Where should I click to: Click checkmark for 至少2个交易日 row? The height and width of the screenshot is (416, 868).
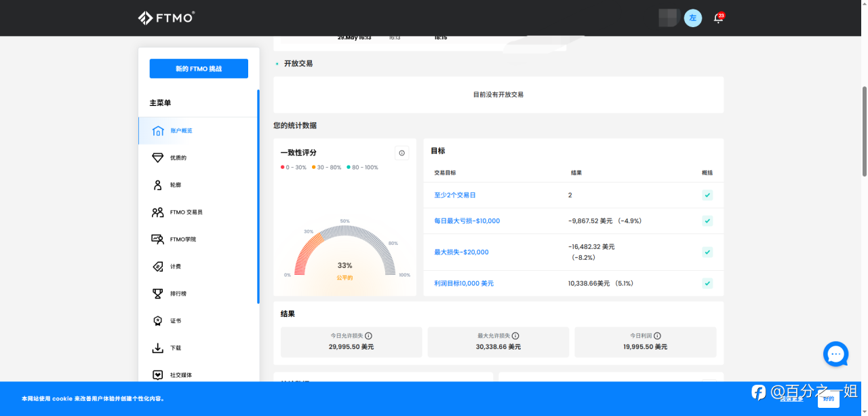pos(707,195)
